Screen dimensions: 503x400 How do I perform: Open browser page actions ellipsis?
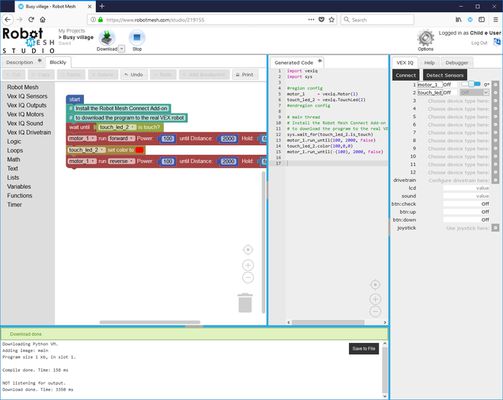[311, 20]
